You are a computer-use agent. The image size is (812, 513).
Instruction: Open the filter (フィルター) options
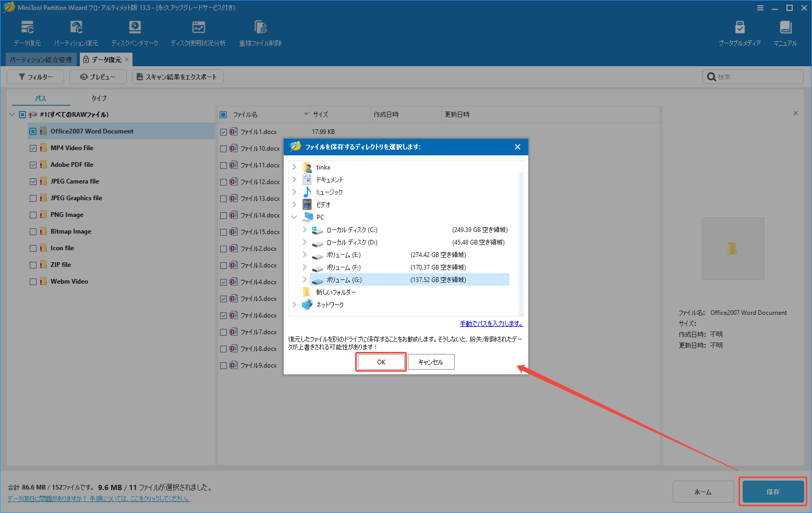click(x=34, y=76)
